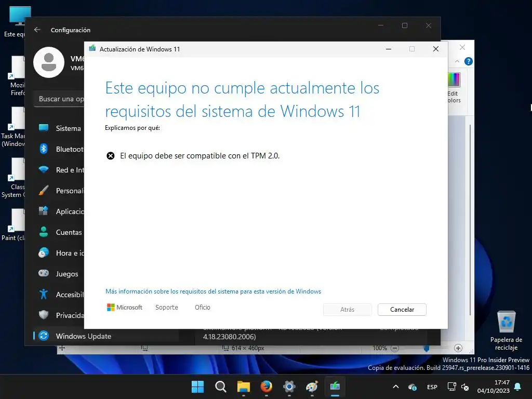Click the Accesibilidad person icon
This screenshot has width=532, height=399.
pos(44,294)
